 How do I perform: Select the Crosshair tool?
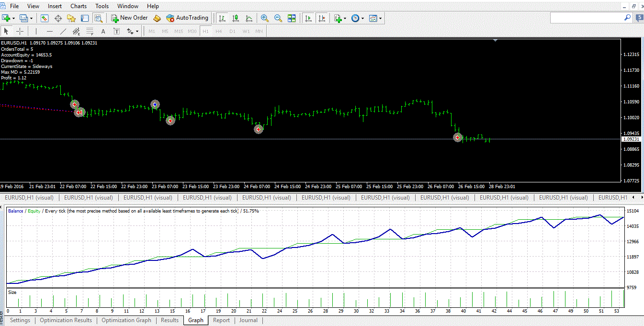pyautogui.click(x=20, y=32)
